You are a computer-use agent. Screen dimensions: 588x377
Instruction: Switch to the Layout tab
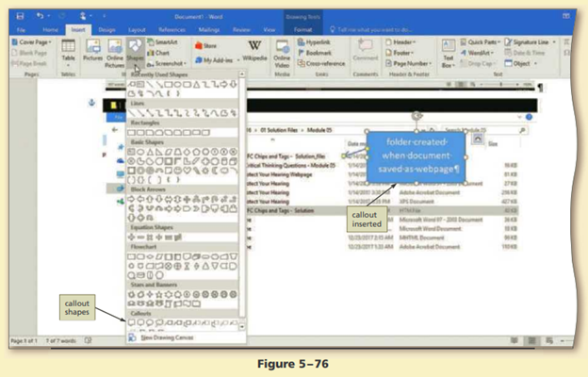tap(137, 29)
